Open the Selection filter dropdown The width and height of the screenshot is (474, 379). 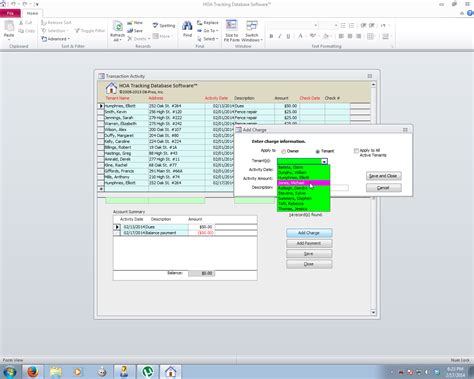point(55,31)
